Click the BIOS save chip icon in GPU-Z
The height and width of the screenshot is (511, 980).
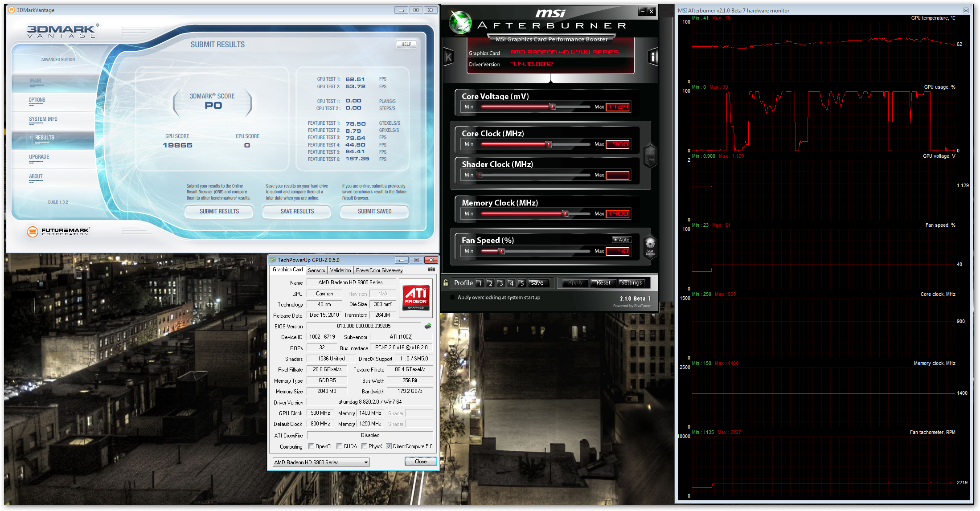click(428, 326)
